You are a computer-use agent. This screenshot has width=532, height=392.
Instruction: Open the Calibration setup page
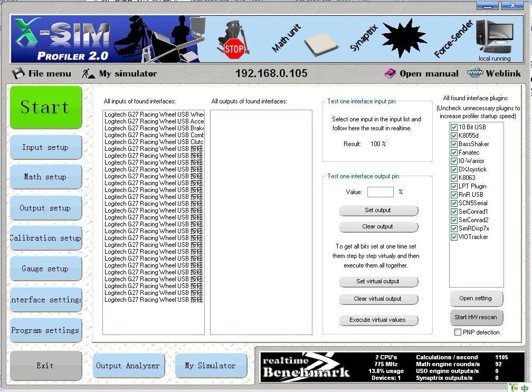46,238
